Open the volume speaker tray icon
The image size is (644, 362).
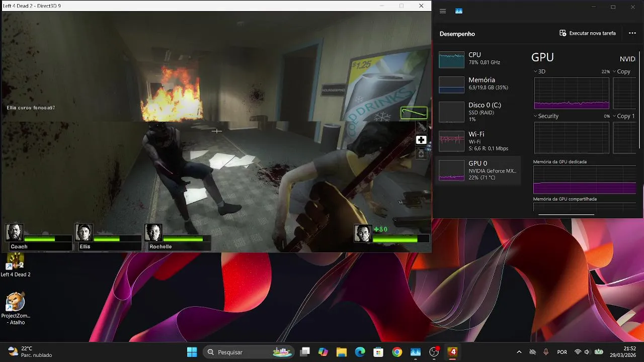pyautogui.click(x=587, y=352)
